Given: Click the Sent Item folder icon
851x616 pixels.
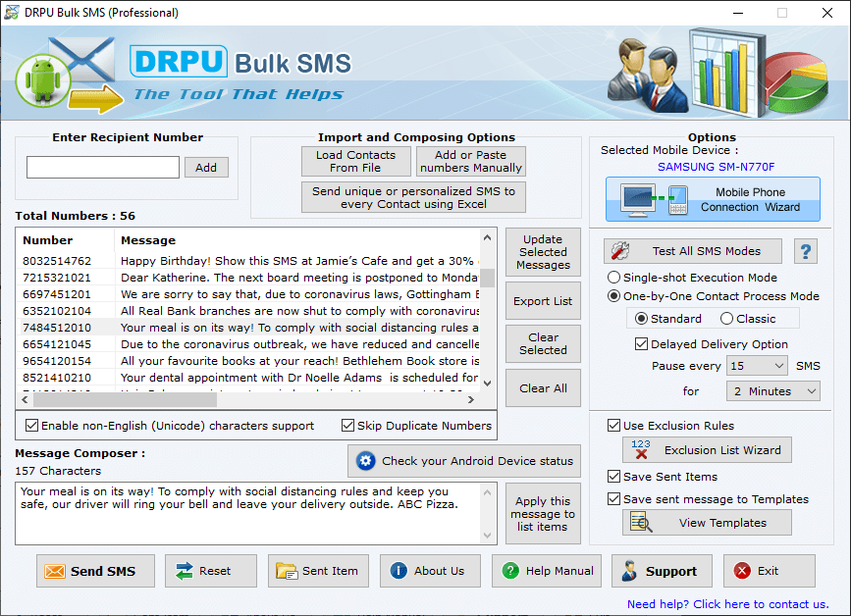Looking at the screenshot, I should pos(286,571).
